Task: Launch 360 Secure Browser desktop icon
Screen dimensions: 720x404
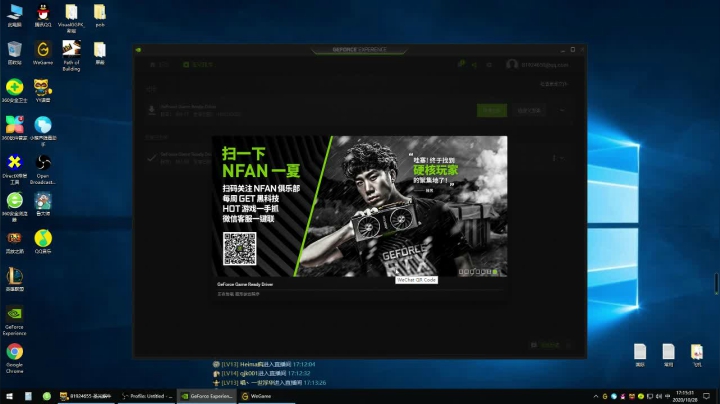Action: point(14,207)
